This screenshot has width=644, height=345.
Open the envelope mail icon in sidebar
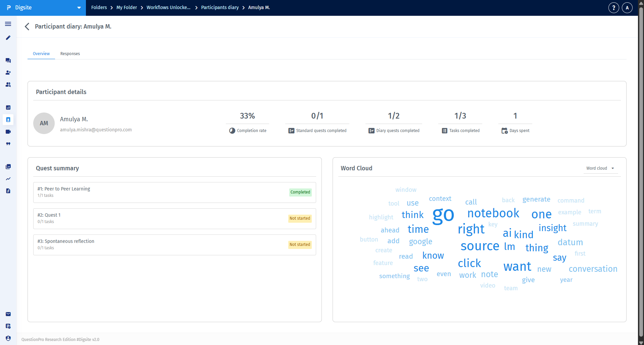pyautogui.click(x=8, y=314)
